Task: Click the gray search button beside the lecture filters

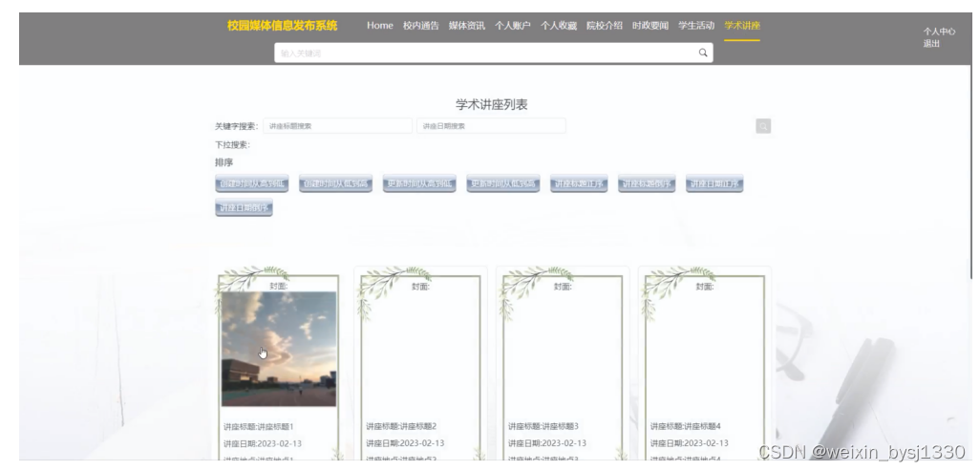Action: pos(763,126)
